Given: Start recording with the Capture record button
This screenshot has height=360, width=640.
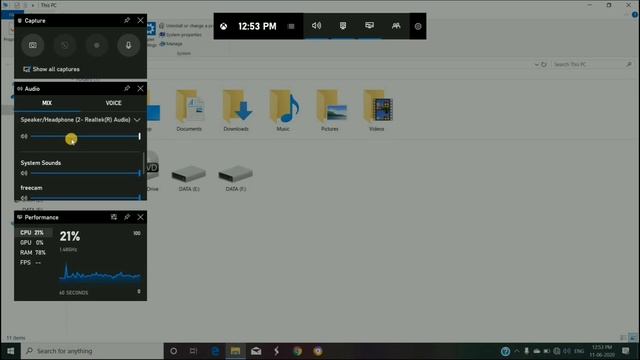Looking at the screenshot, I should click(x=97, y=45).
